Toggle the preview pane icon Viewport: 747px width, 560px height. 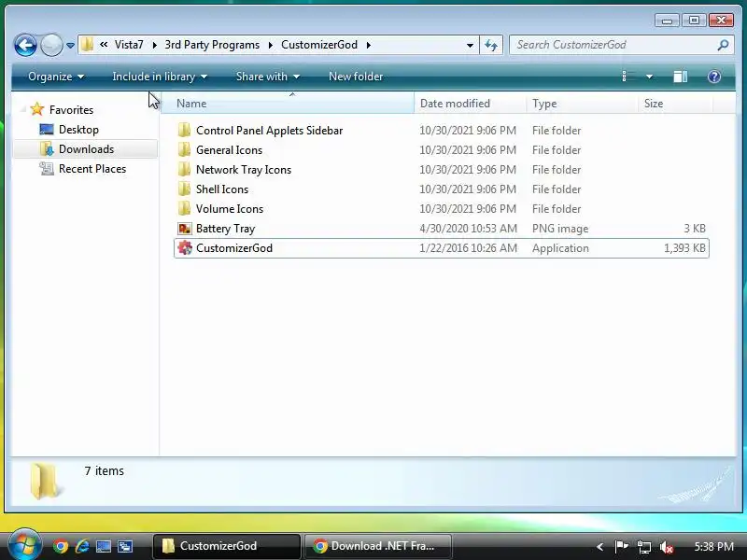[680, 77]
